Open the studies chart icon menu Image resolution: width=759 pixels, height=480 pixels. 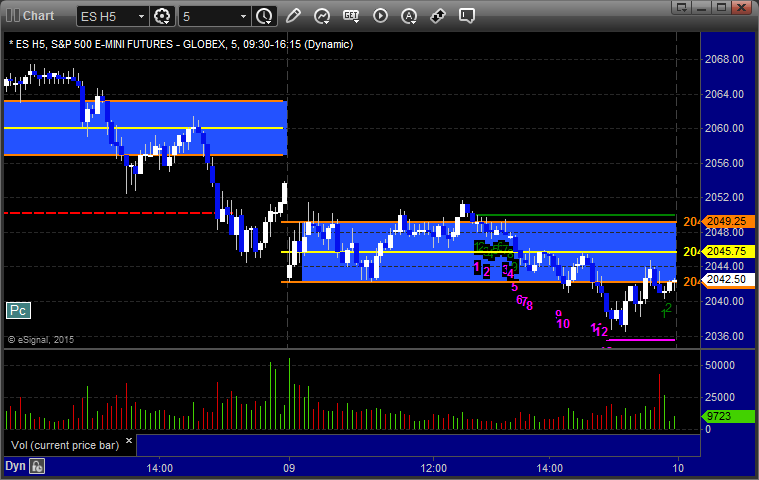coord(322,16)
